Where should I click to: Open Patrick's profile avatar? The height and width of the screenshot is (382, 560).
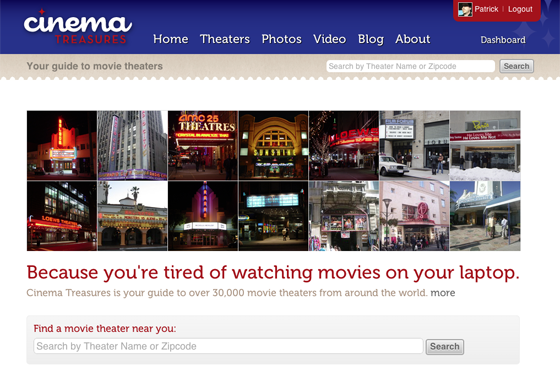pyautogui.click(x=465, y=9)
